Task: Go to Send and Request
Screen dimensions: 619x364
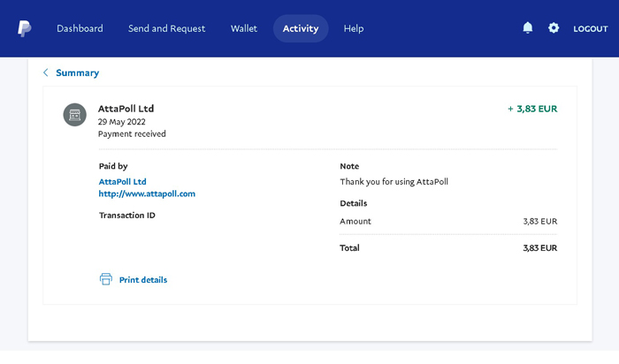Action: point(166,28)
